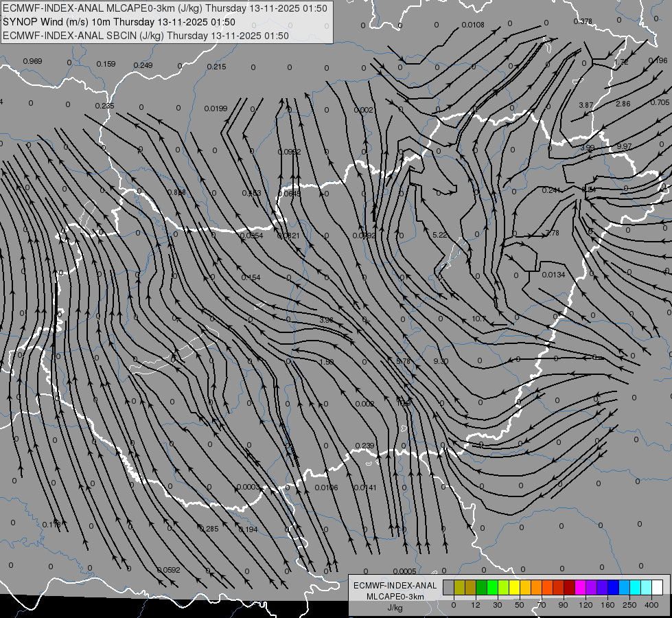Screen dimensions: 672x618
Task: Click the map value 3.87
Action: tap(586, 105)
